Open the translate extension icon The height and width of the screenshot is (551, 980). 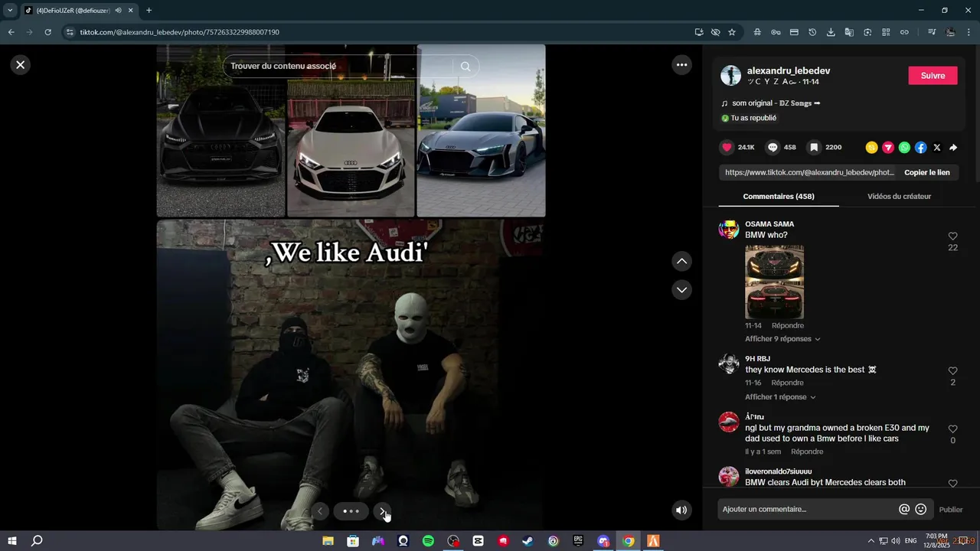(849, 32)
